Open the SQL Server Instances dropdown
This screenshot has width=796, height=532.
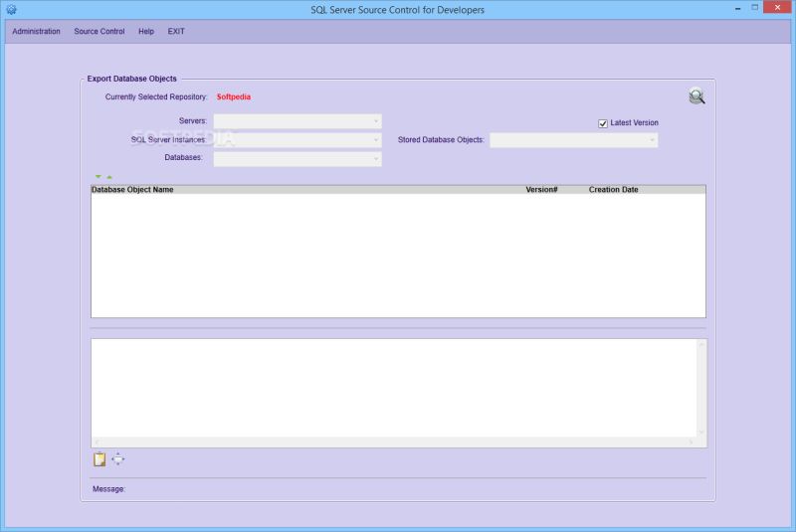tap(298, 140)
